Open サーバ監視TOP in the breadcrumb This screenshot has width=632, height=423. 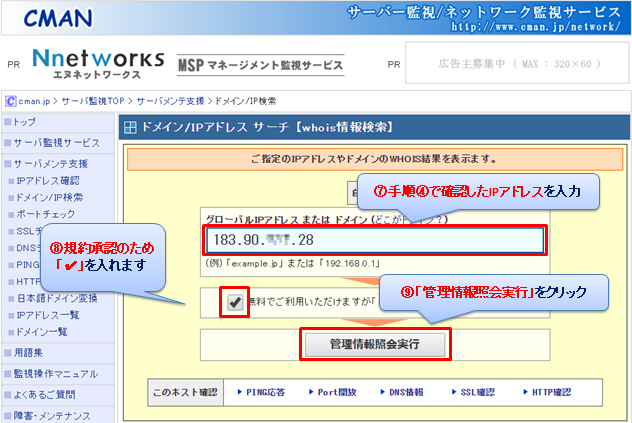tap(97, 101)
